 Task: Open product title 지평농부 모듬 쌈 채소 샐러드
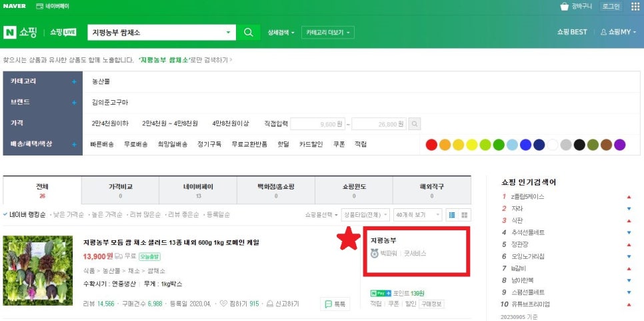[x=171, y=242]
